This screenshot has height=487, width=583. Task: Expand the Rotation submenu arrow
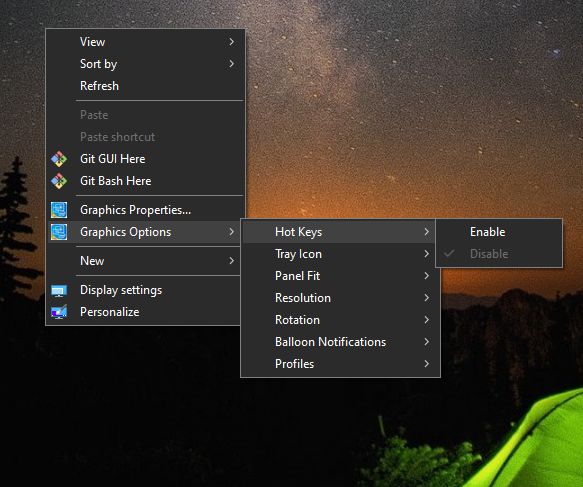[x=426, y=320]
